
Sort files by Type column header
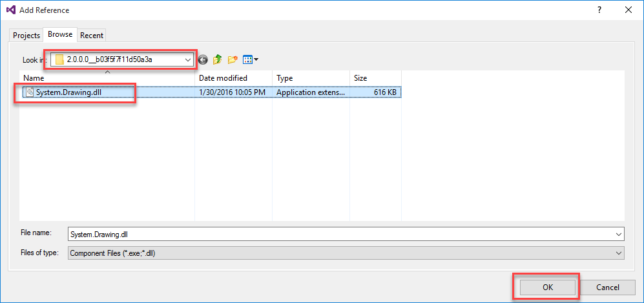point(311,78)
